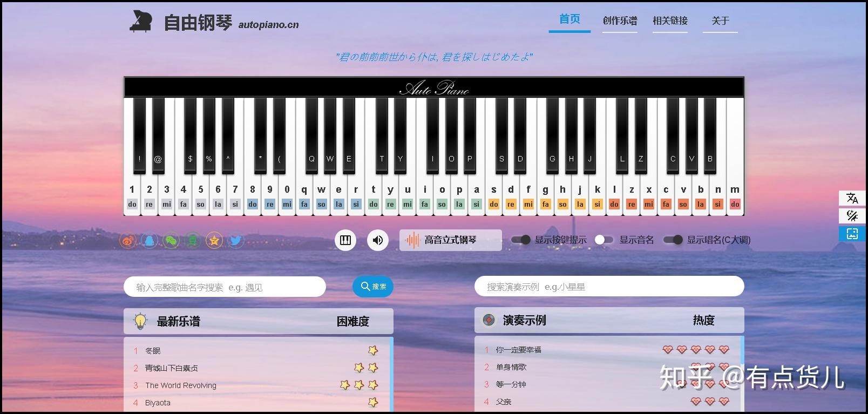Click the 热度 column header
This screenshot has width=868, height=414.
click(703, 321)
